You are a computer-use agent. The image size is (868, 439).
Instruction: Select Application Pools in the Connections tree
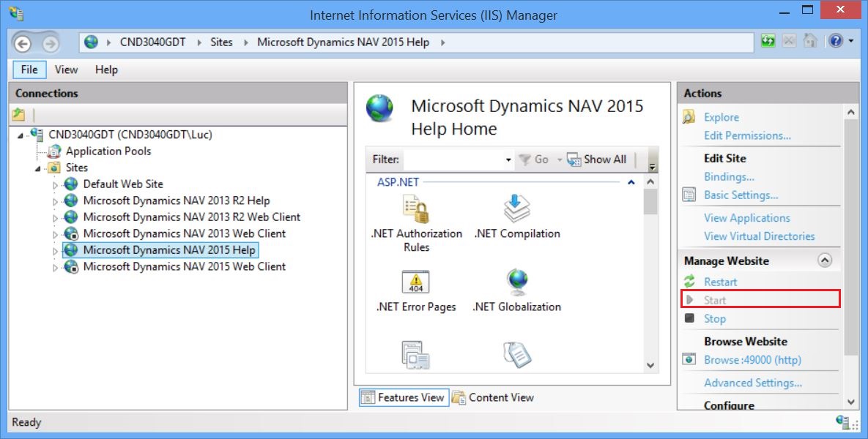click(x=108, y=151)
